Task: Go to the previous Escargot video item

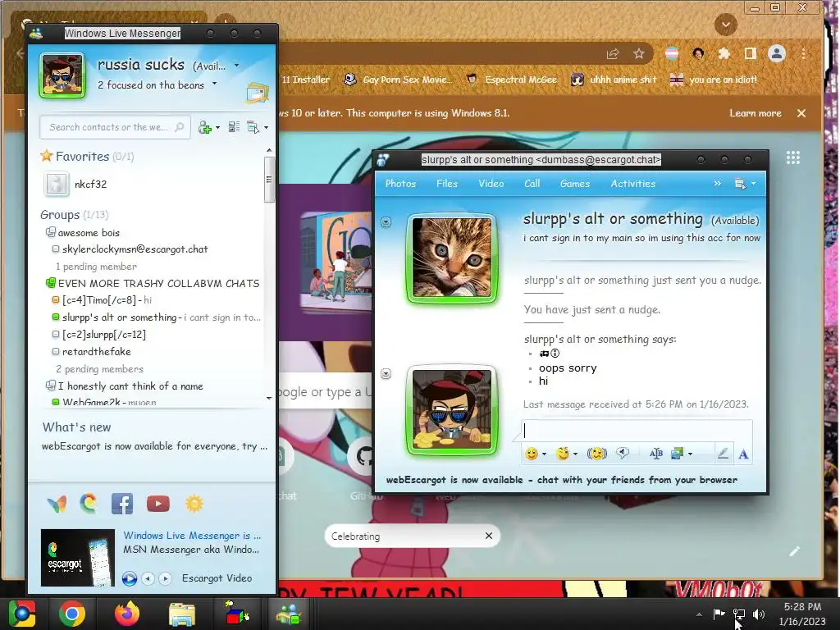Action: 148,578
